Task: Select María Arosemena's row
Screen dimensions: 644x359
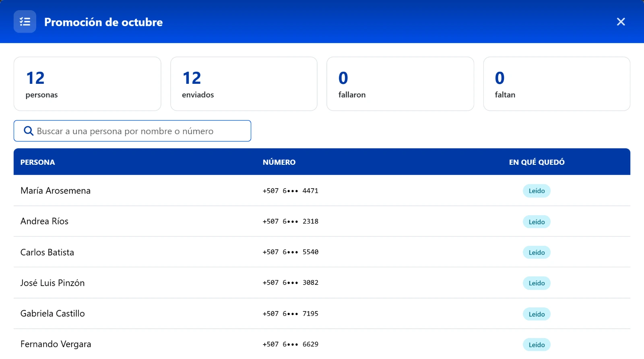Action: tap(322, 191)
